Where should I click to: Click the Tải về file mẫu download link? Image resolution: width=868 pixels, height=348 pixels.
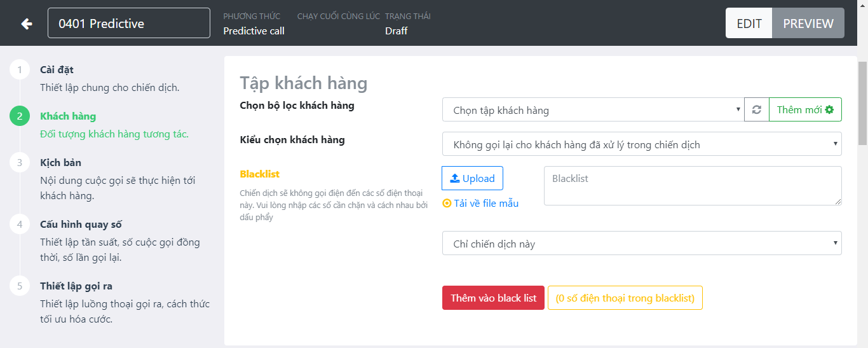(x=480, y=203)
